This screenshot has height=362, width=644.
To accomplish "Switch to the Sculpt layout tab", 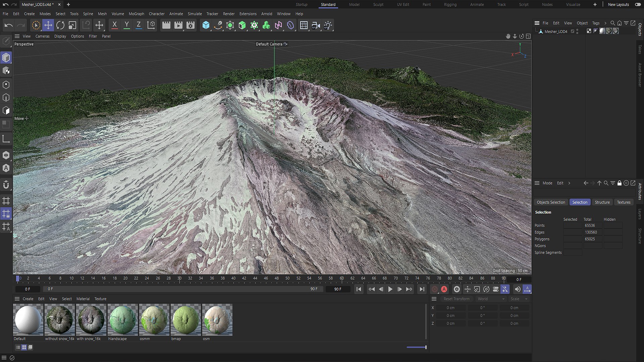I will coord(378,4).
